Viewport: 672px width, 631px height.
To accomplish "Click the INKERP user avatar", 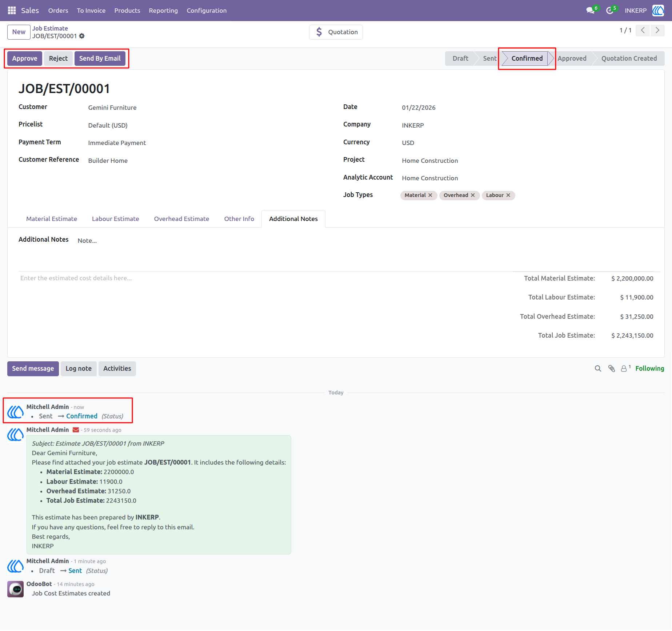I will (658, 11).
